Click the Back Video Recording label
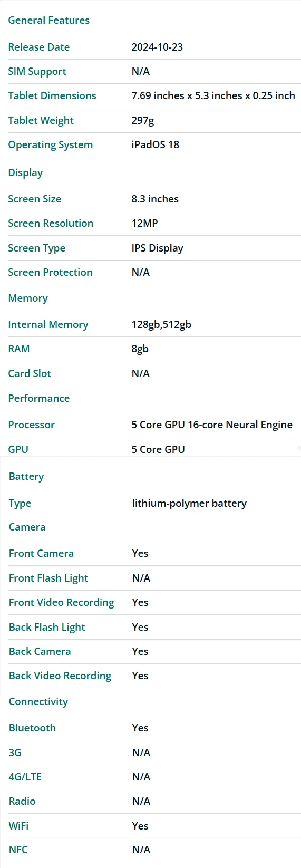The image size is (301, 868). tap(60, 676)
